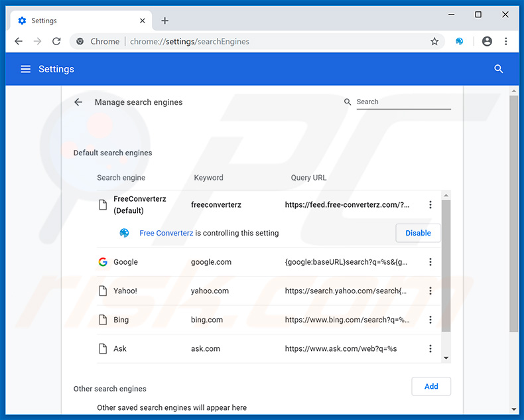Click the ask.com keyword
Viewport: 524px width, 420px height.
pos(206,349)
